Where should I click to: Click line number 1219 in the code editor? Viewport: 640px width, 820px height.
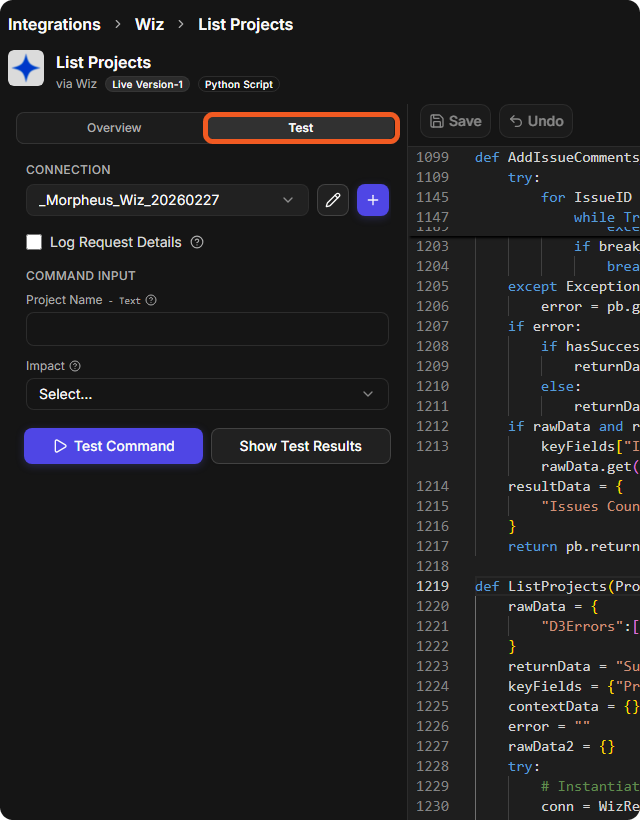432,586
